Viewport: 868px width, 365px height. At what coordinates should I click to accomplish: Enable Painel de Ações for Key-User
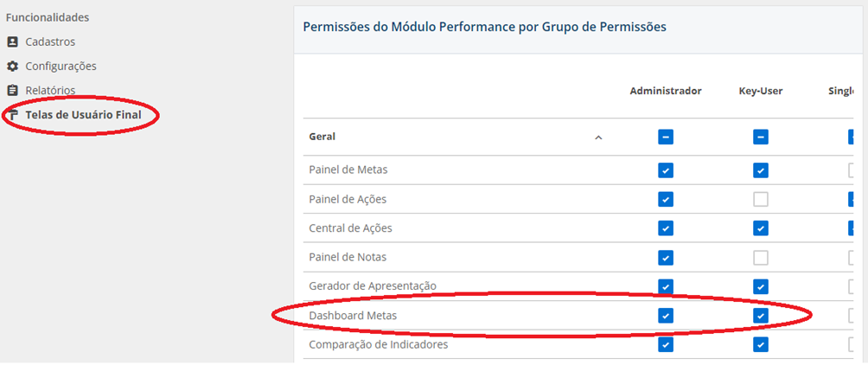pyautogui.click(x=761, y=200)
